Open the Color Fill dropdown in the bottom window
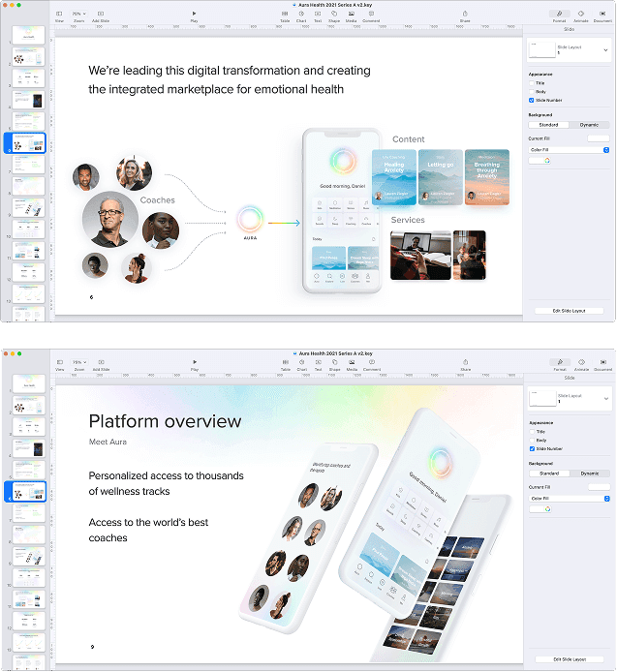617x672 pixels. click(570, 498)
